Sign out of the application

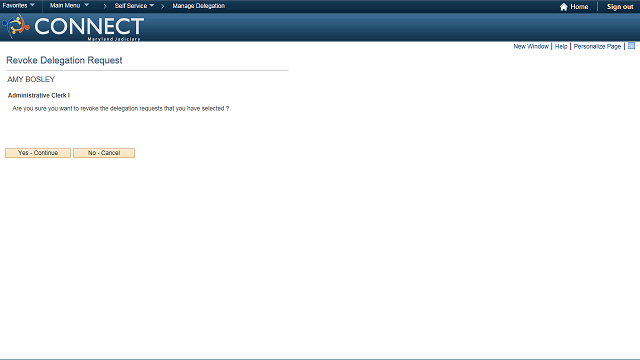[x=620, y=7]
